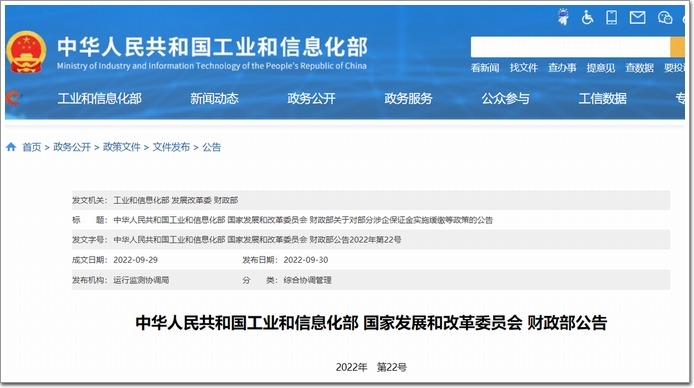
Task: Click the WeChat icon
Action: point(665,18)
